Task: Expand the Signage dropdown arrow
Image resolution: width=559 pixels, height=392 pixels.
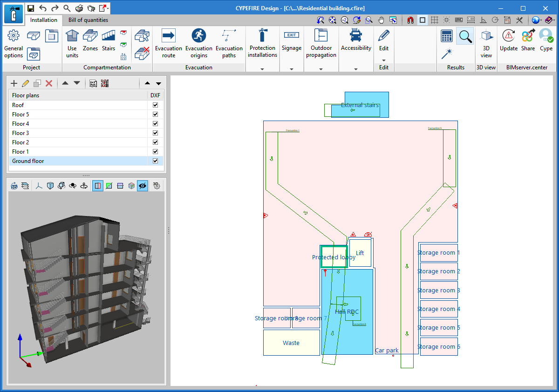Action: 292,69
